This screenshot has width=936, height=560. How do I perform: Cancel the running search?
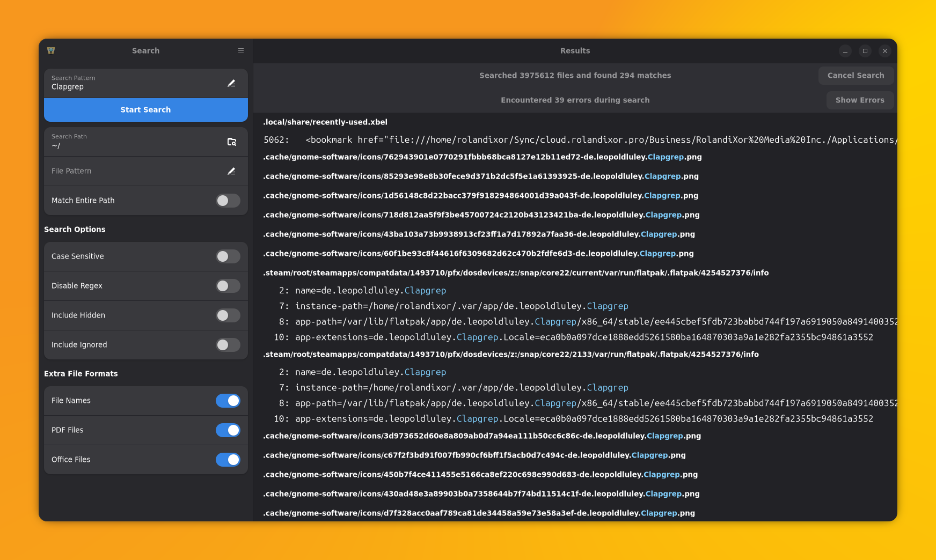855,75
